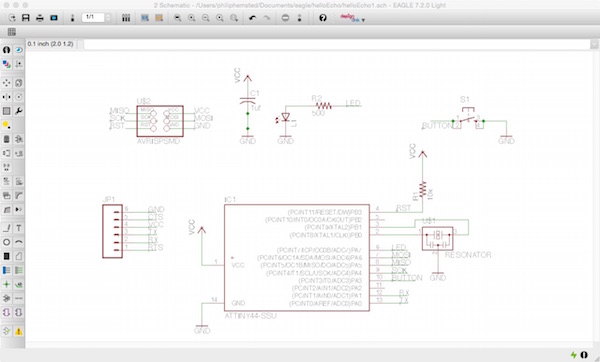Image resolution: width=600 pixels, height=362 pixels.
Task: Open the CAM processor icon
Action: [54, 18]
